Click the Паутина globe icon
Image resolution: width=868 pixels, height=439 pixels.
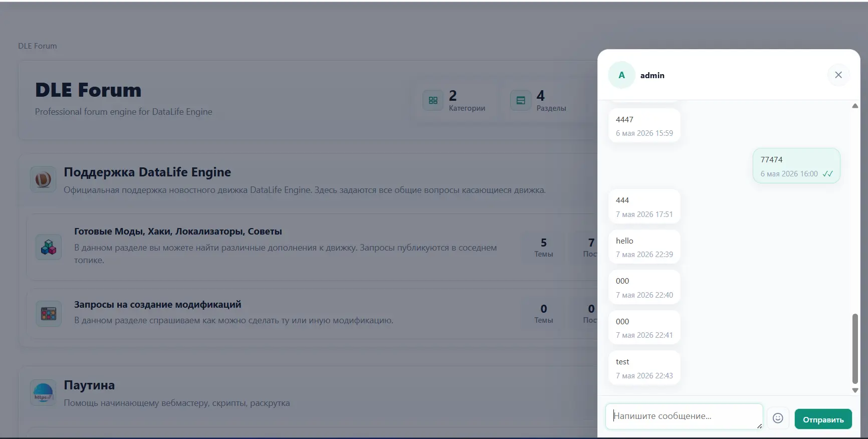(43, 392)
